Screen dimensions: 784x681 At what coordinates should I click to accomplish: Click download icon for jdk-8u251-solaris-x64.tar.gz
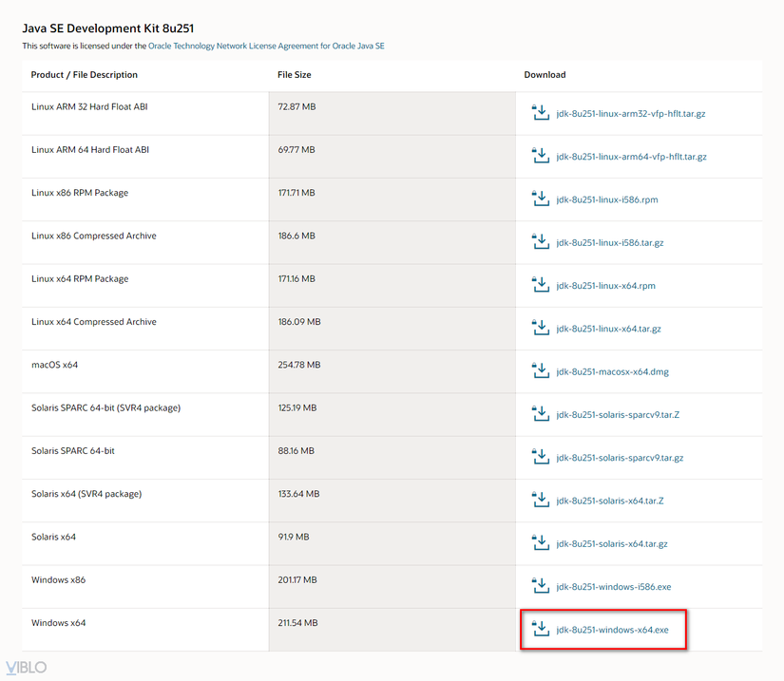click(x=540, y=543)
